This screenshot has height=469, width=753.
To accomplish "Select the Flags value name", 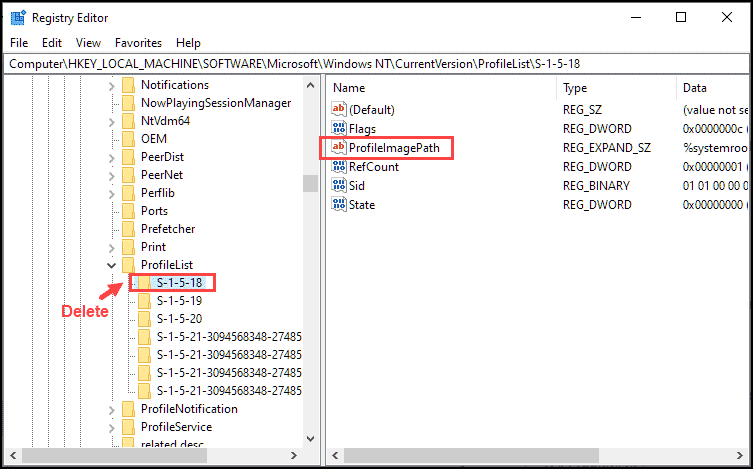I will (x=363, y=129).
